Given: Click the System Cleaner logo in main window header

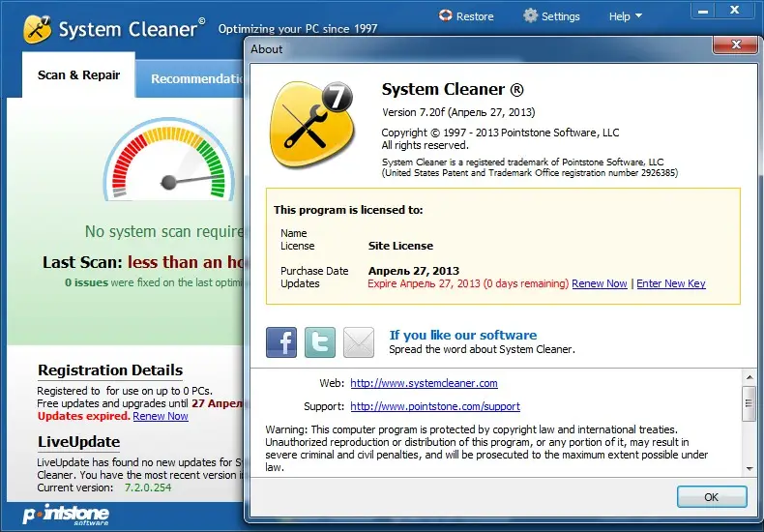Looking at the screenshot, I should pyautogui.click(x=37, y=29).
